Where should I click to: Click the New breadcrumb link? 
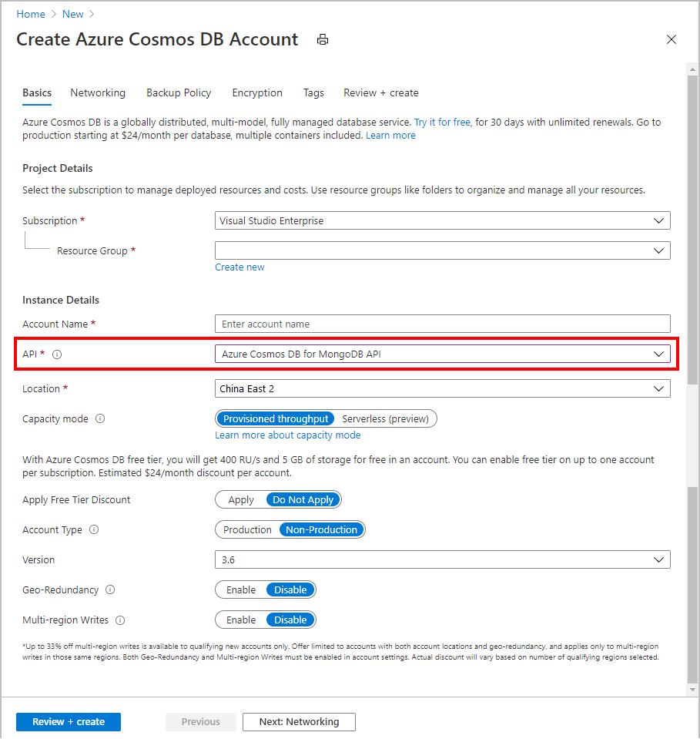[x=72, y=14]
